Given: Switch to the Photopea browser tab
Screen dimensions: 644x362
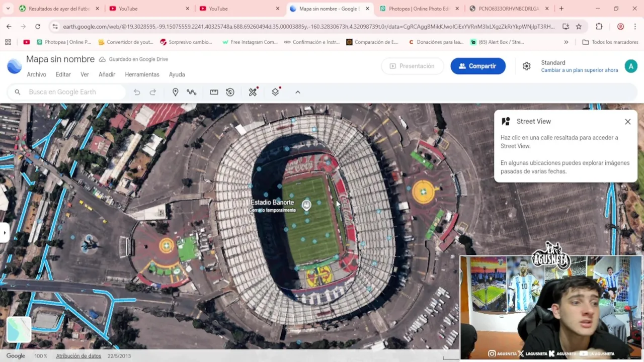Looking at the screenshot, I should coord(420,9).
